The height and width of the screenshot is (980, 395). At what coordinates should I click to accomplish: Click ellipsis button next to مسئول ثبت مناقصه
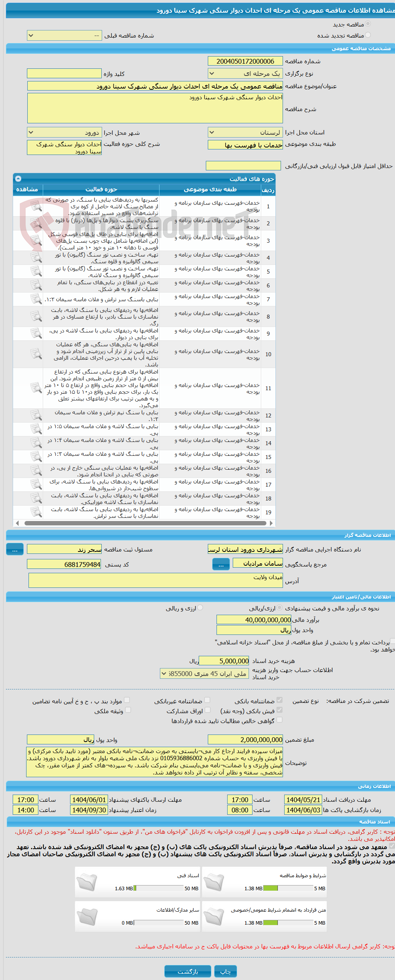(x=15, y=549)
